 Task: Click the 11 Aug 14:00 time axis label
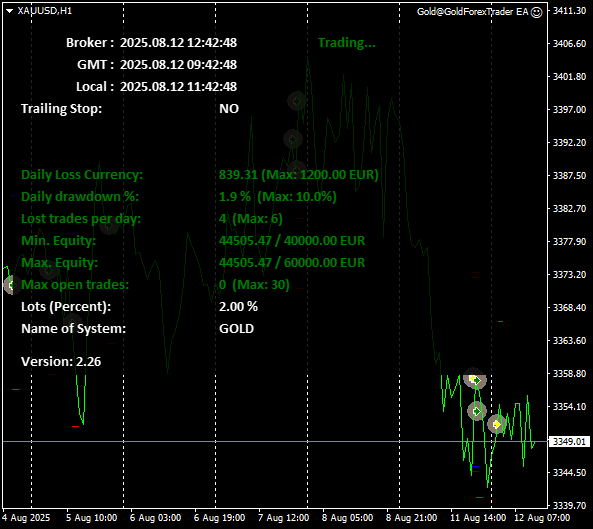[x=478, y=517]
